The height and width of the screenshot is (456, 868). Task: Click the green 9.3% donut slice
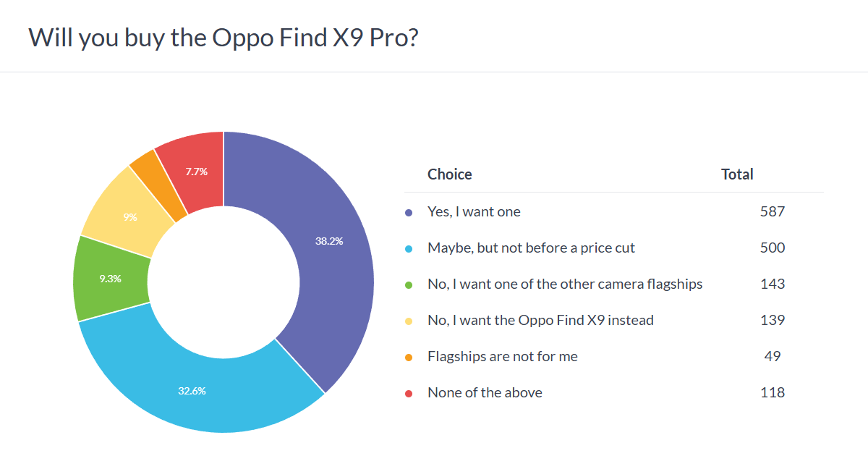(x=112, y=279)
